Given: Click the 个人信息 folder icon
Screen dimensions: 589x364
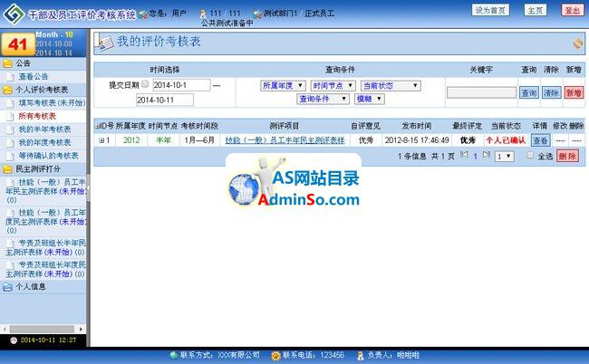Looking at the screenshot, I should (7, 287).
